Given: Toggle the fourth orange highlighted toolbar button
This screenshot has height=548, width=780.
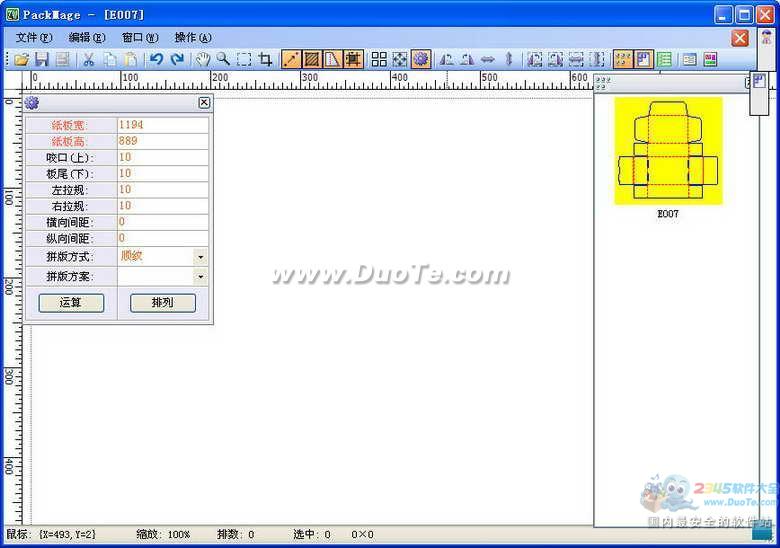Looking at the screenshot, I should click(x=353, y=60).
